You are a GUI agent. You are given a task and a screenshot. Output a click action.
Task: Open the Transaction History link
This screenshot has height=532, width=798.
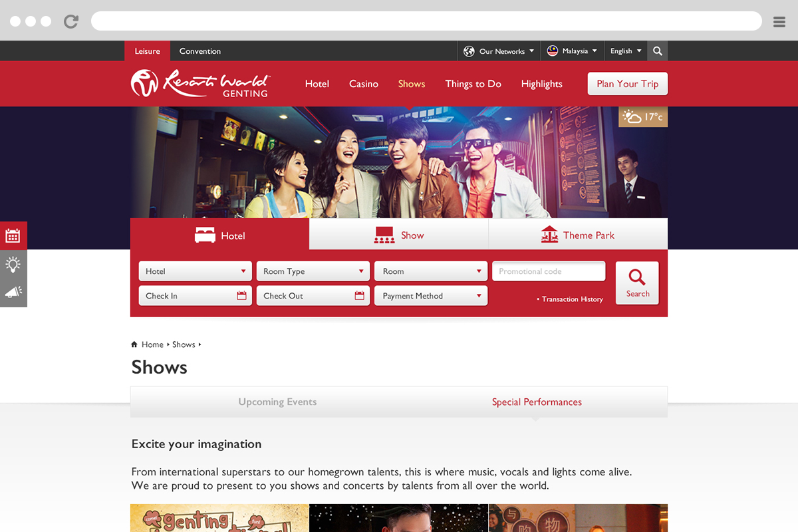pyautogui.click(x=572, y=299)
